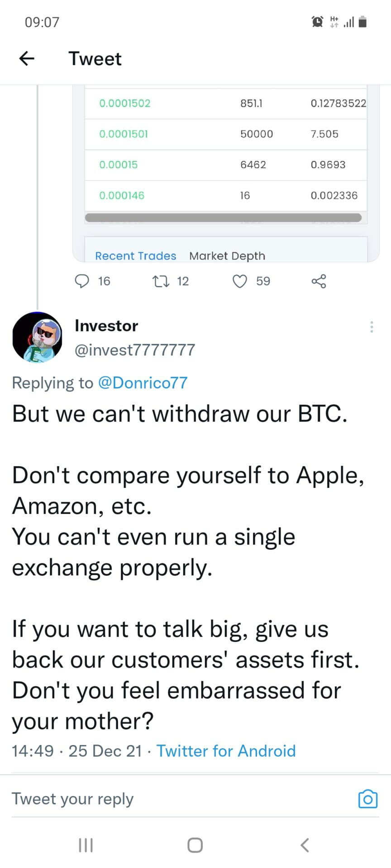Tap the back arrow in Tweet header
This screenshot has height=868, width=391.
[x=27, y=58]
